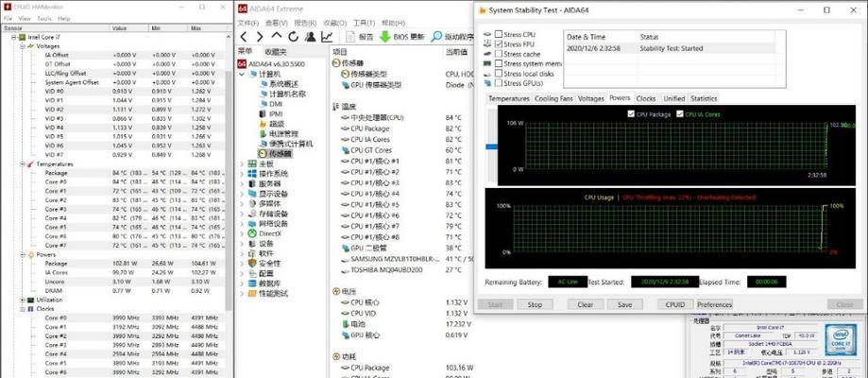Enable the Stress local disks checkbox
The height and width of the screenshot is (378, 868).
[x=499, y=73]
